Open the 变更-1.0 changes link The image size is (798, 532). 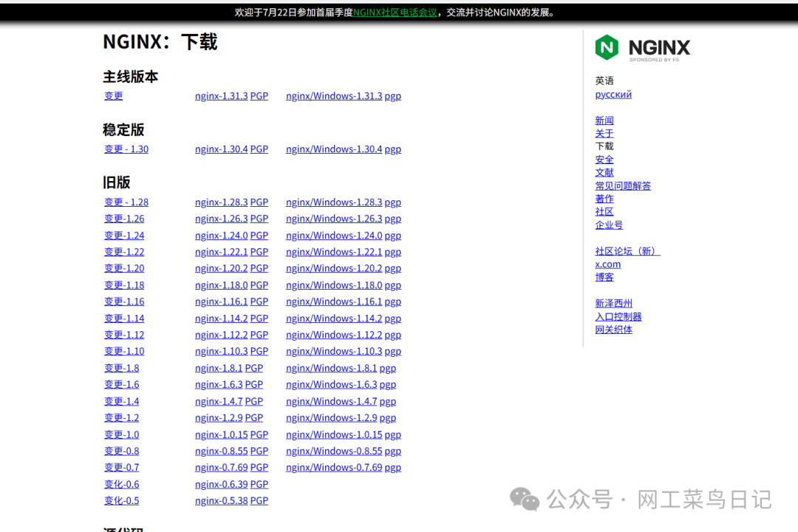[122, 434]
